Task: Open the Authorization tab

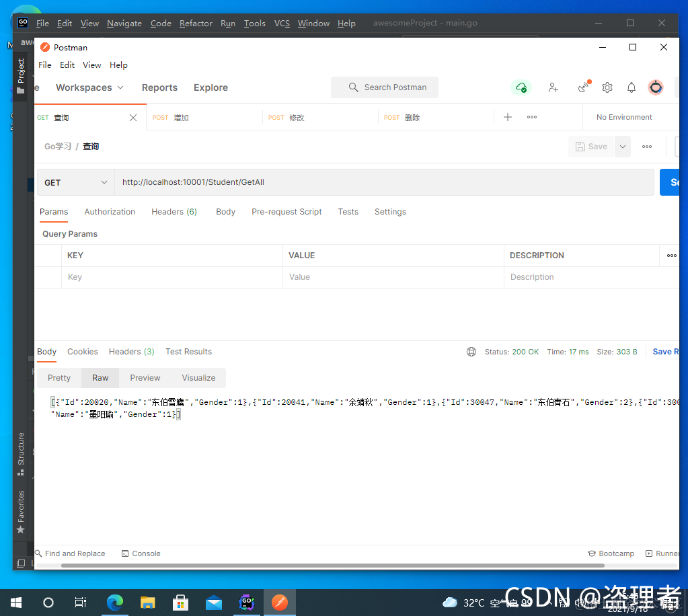Action: 110,211
